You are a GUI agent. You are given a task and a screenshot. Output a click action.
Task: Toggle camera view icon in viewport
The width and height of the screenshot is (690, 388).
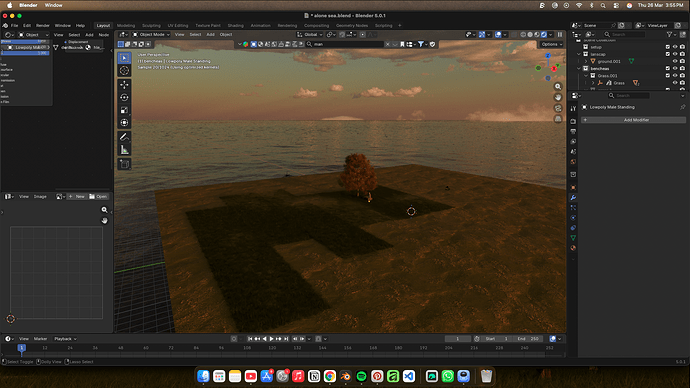(x=558, y=108)
